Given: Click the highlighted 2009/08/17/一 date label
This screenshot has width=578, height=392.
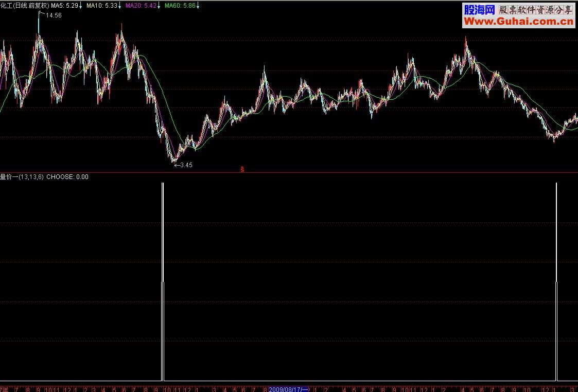Looking at the screenshot, I should (x=289, y=389).
